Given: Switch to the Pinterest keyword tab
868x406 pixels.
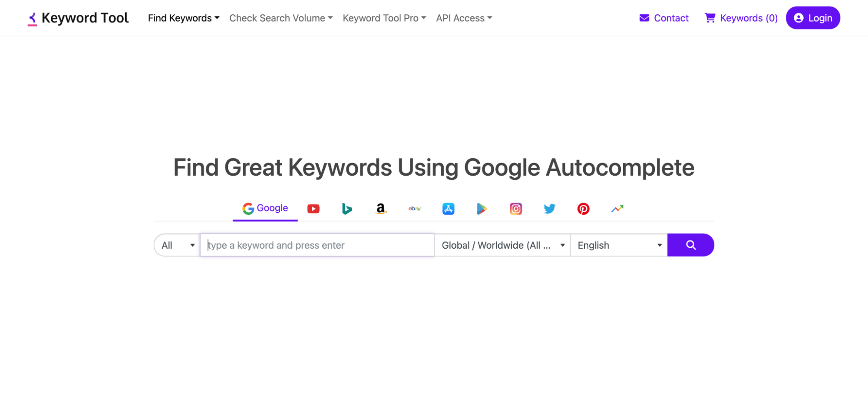Looking at the screenshot, I should click(583, 209).
